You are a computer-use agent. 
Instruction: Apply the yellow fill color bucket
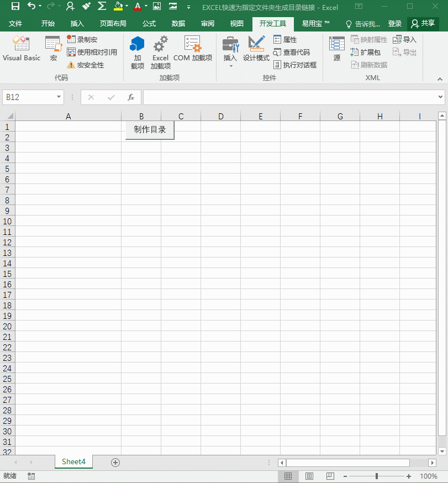click(x=118, y=6)
